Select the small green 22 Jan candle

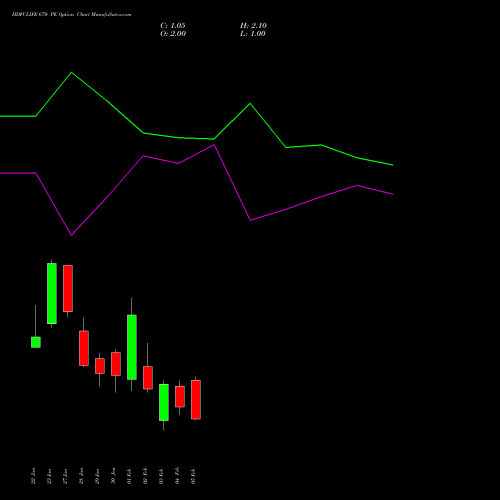point(36,342)
